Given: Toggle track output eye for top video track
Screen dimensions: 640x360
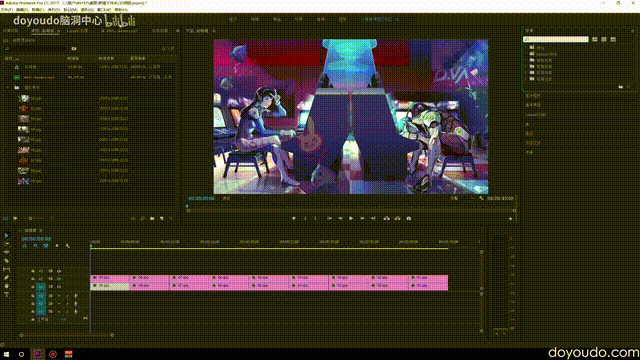Looking at the screenshot, I should click(59, 271).
